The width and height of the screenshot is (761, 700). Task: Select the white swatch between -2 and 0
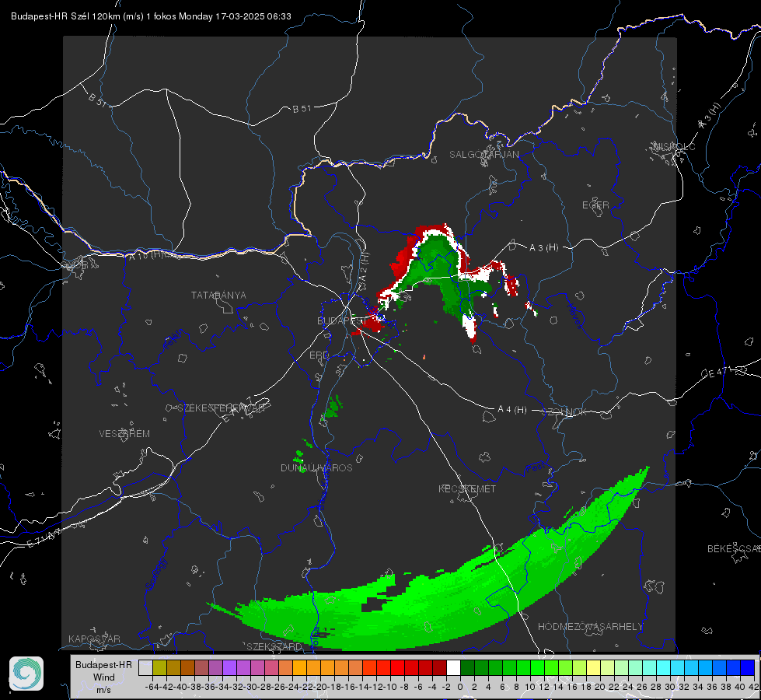point(453,667)
